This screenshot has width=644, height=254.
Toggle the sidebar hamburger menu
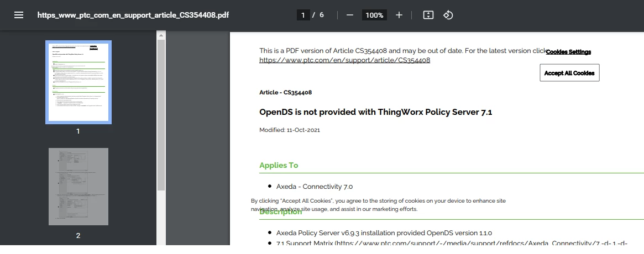point(18,15)
